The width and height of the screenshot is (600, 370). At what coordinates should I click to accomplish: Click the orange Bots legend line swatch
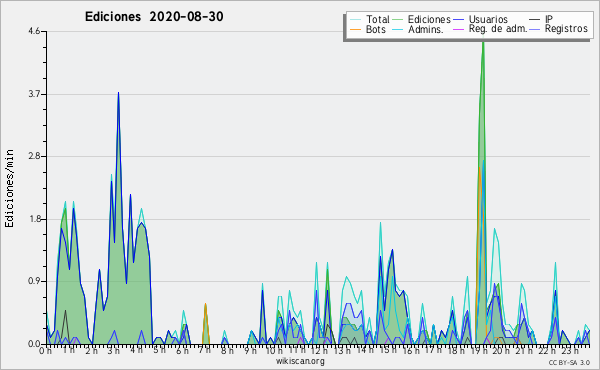pyautogui.click(x=355, y=29)
